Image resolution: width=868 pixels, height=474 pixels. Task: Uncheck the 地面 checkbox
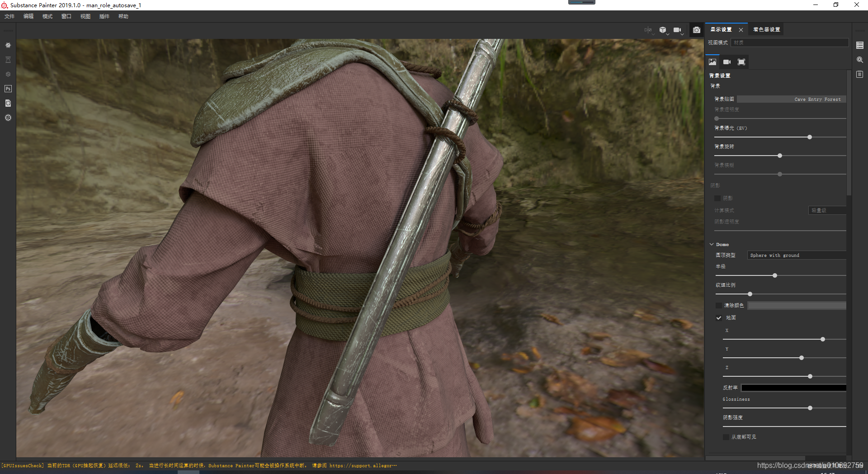pyautogui.click(x=719, y=318)
